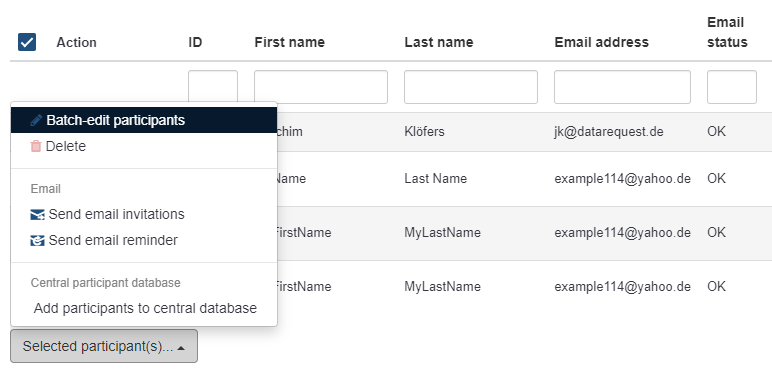Viewport: 772px width, 386px height.
Task: Sort by the ID column header
Action: coord(195,42)
